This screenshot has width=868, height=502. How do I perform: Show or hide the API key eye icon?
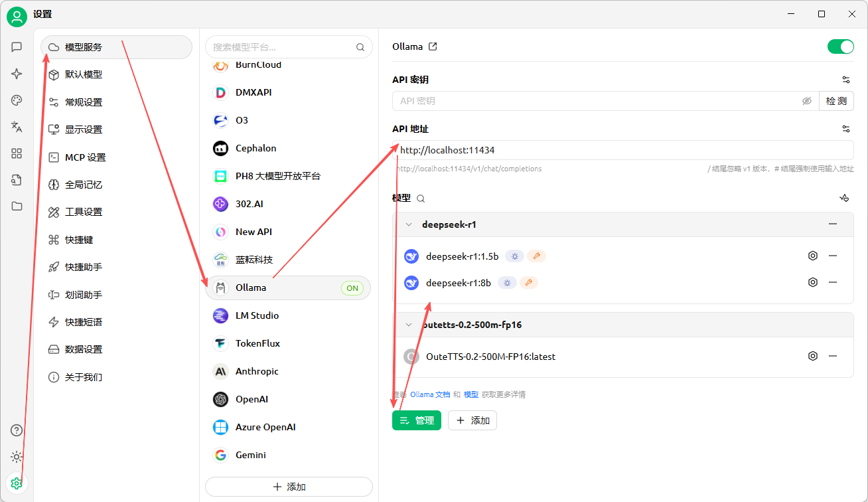tap(807, 101)
